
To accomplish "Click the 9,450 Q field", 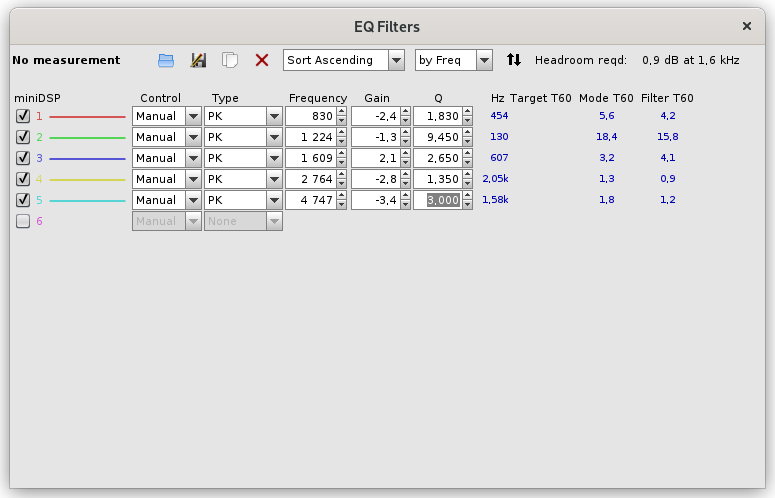I will click(x=438, y=137).
